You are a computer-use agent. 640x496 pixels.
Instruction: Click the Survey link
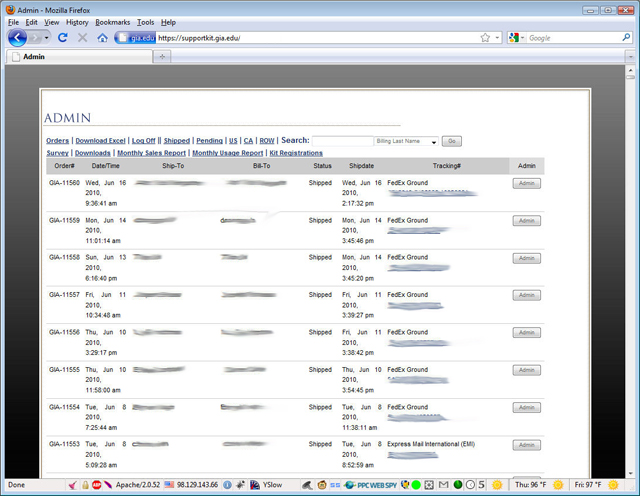pos(57,153)
